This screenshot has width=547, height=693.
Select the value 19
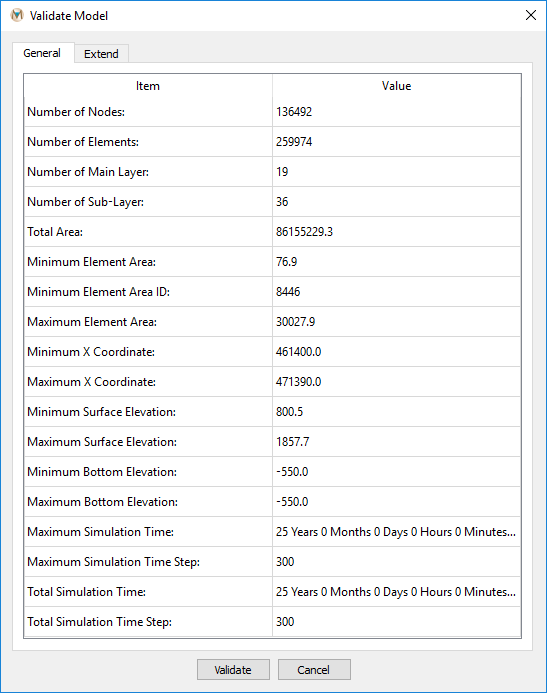(x=282, y=172)
